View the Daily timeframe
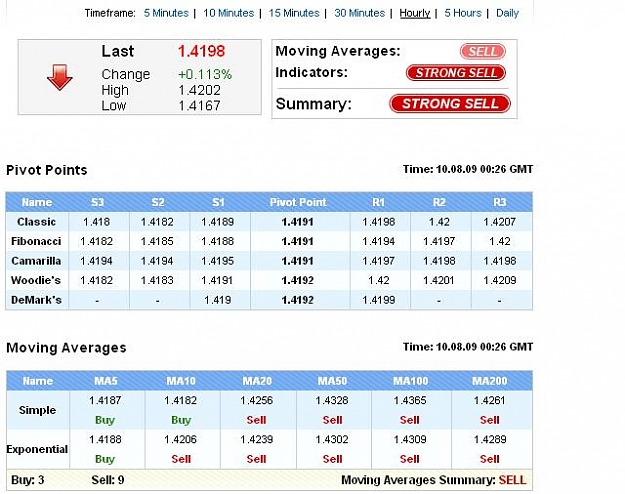The width and height of the screenshot is (625, 494). click(x=507, y=13)
